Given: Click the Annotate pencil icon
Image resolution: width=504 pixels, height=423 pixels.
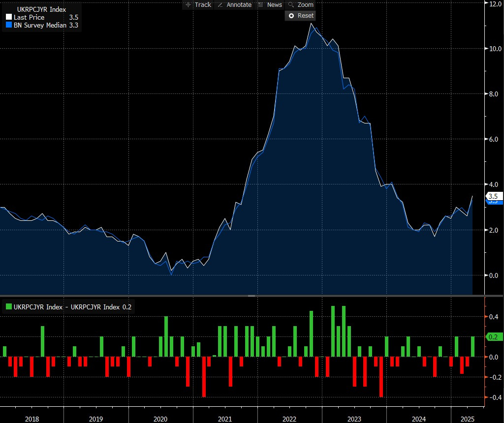Looking at the screenshot, I should [x=220, y=5].
